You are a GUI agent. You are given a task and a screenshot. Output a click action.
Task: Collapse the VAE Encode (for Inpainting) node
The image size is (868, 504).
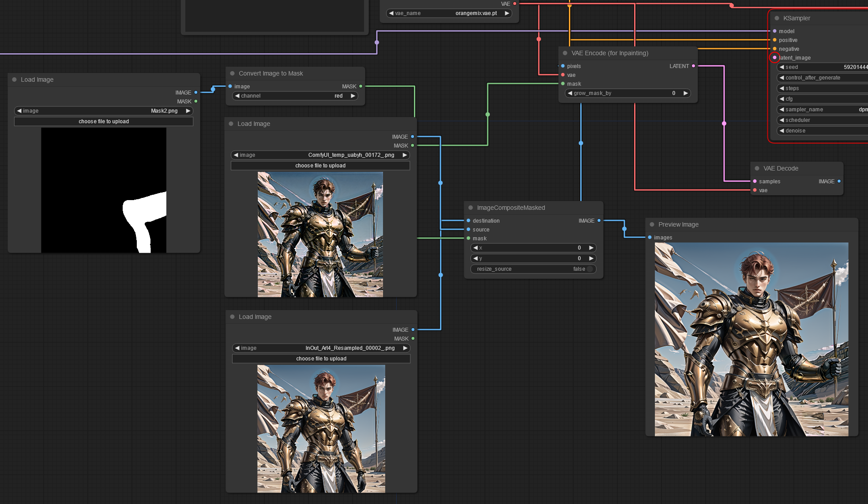(x=565, y=53)
